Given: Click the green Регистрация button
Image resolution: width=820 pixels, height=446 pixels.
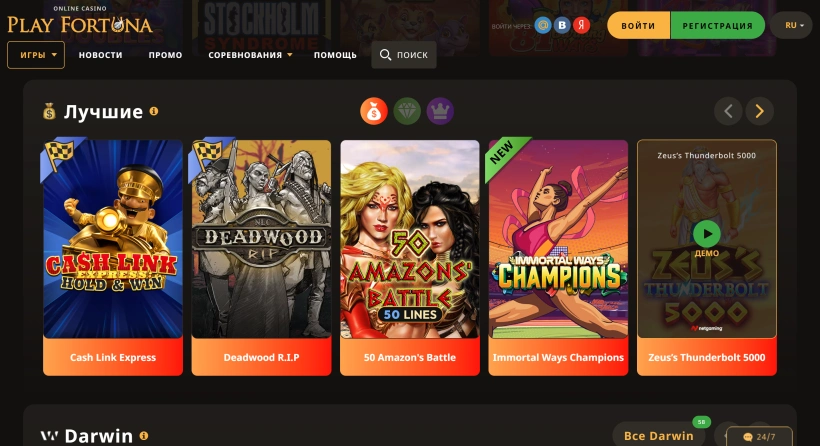Looking at the screenshot, I should [718, 25].
